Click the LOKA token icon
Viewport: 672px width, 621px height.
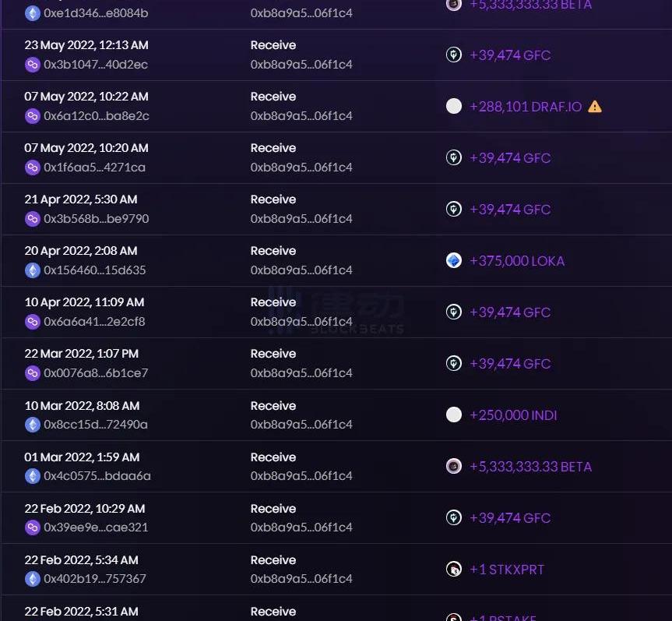[454, 261]
